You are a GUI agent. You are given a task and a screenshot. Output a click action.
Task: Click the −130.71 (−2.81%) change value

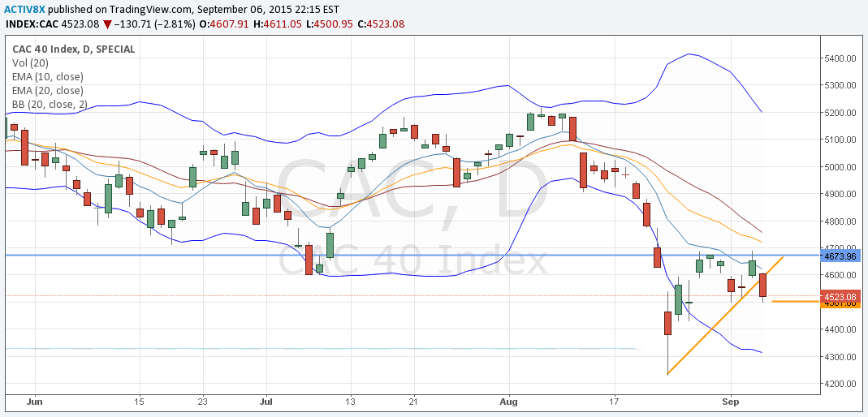pos(155,24)
